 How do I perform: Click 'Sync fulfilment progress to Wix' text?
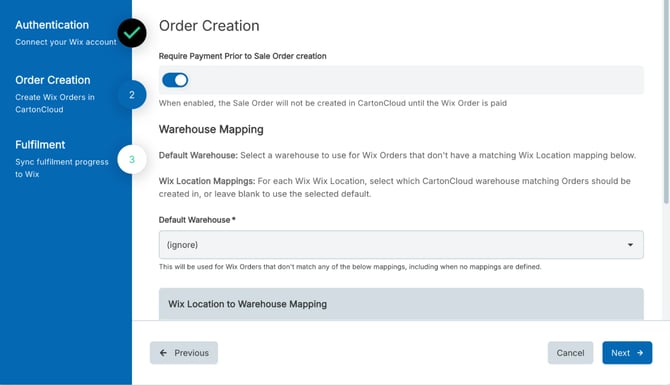tap(62, 168)
